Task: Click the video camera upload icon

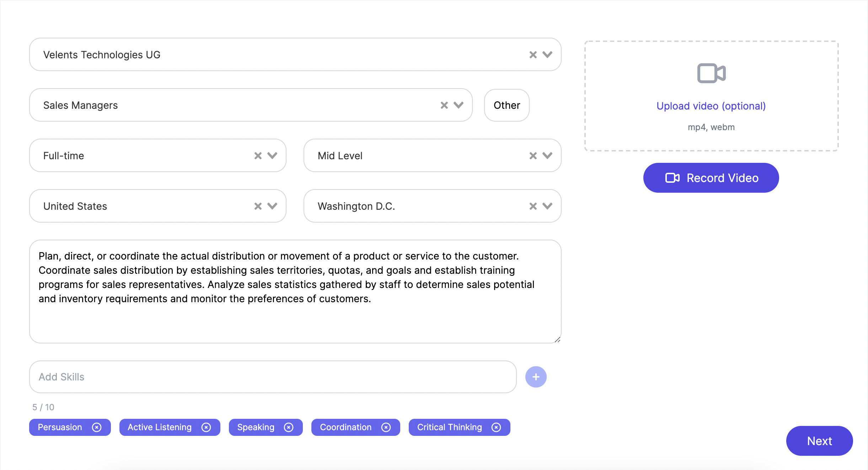Action: pyautogui.click(x=711, y=73)
